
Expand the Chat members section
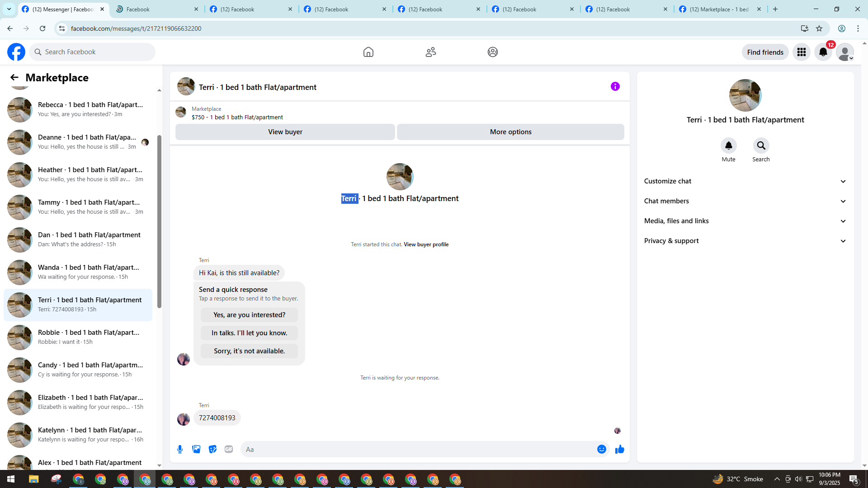click(x=745, y=201)
